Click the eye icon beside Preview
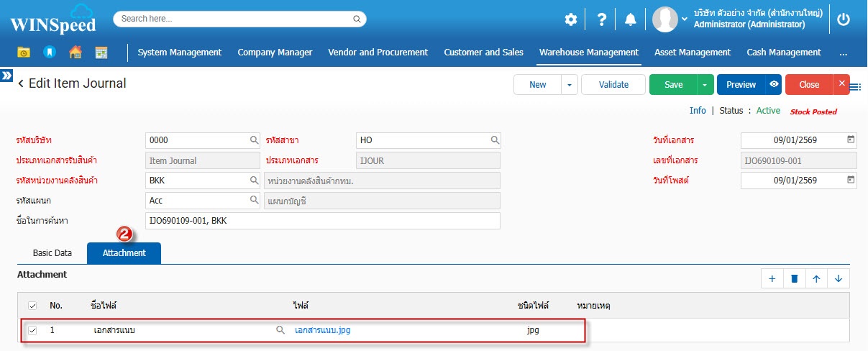Image resolution: width=868 pixels, height=351 pixels. (774, 84)
